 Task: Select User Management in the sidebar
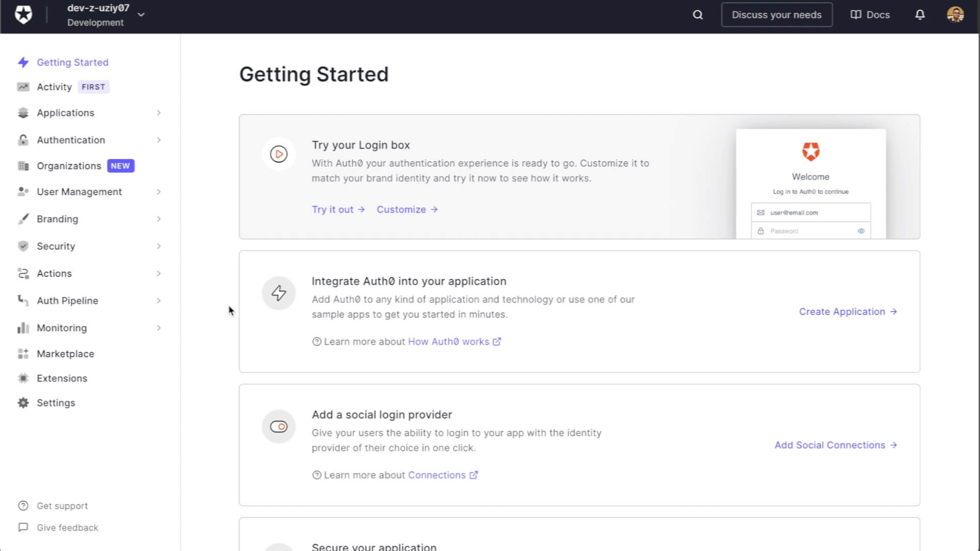pyautogui.click(x=79, y=191)
